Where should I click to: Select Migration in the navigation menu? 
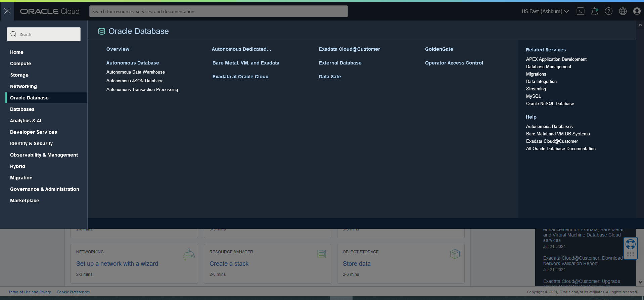21,178
